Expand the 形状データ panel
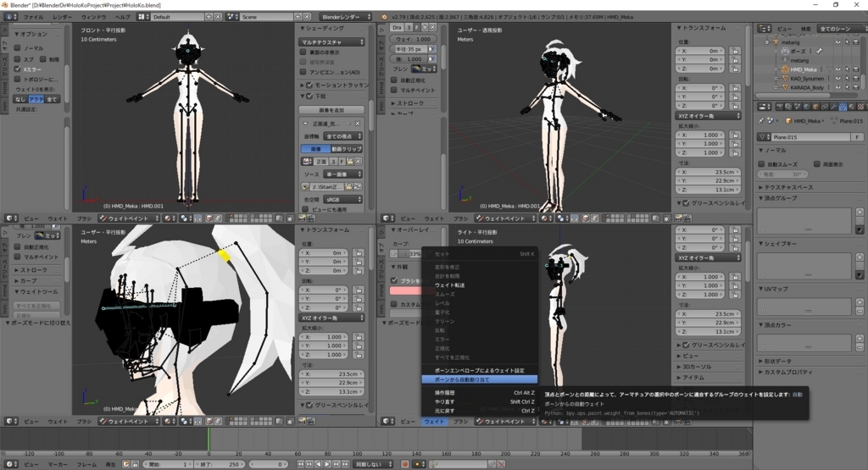The height and width of the screenshot is (470, 868). 777,361
